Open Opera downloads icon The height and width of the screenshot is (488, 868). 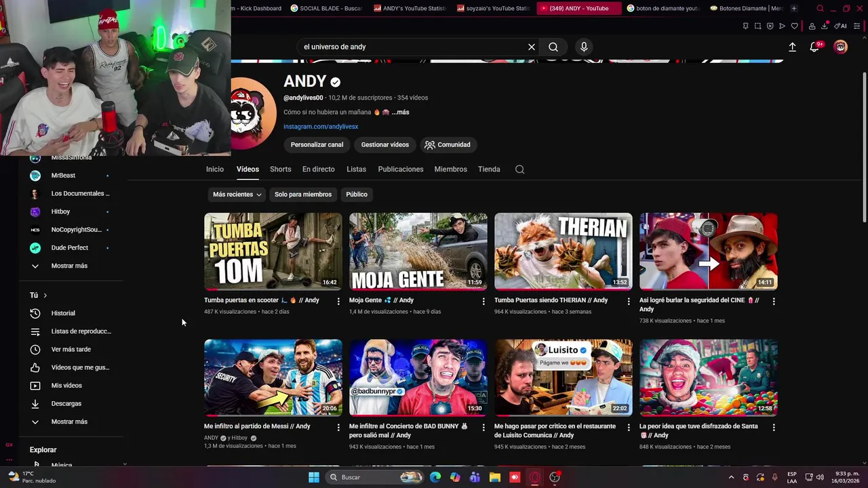click(x=824, y=26)
